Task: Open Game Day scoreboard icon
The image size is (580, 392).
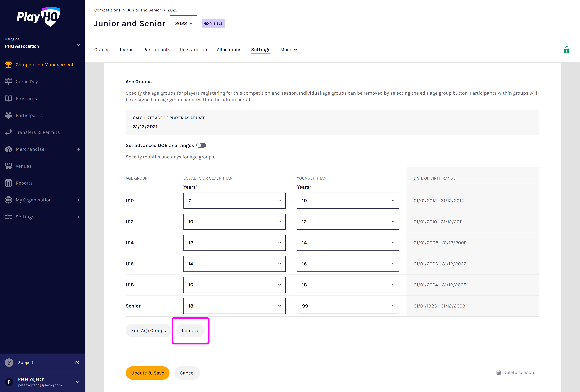Action: (8, 81)
